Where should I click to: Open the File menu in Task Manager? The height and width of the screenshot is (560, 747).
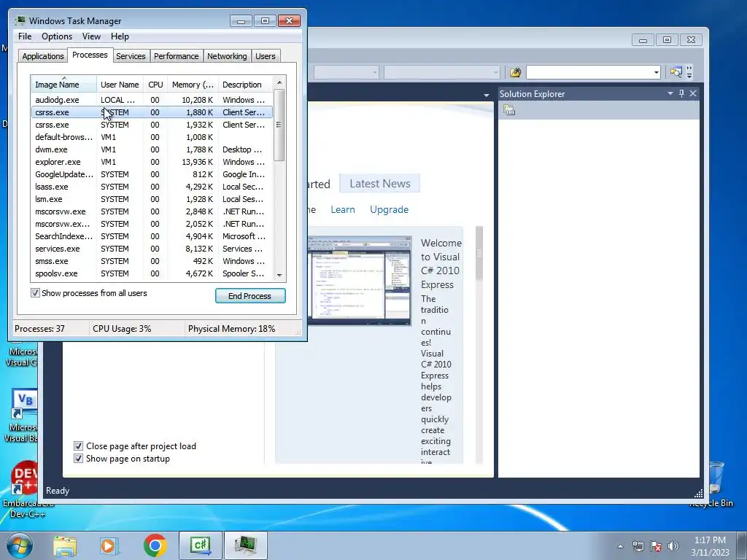(25, 36)
